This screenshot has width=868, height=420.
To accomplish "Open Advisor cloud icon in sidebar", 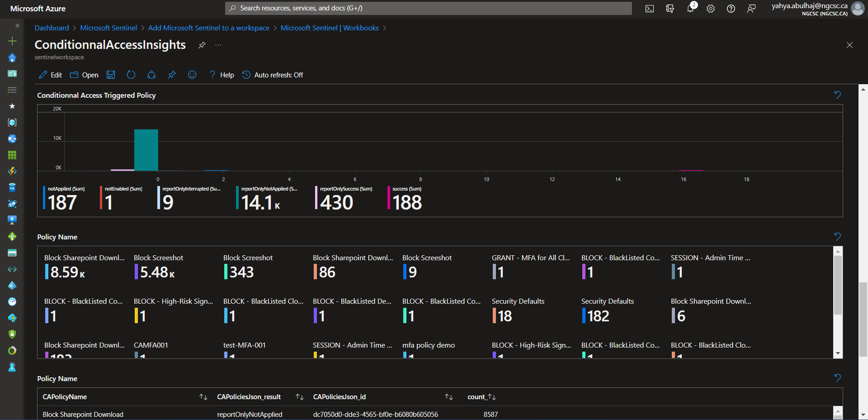I will (x=12, y=318).
